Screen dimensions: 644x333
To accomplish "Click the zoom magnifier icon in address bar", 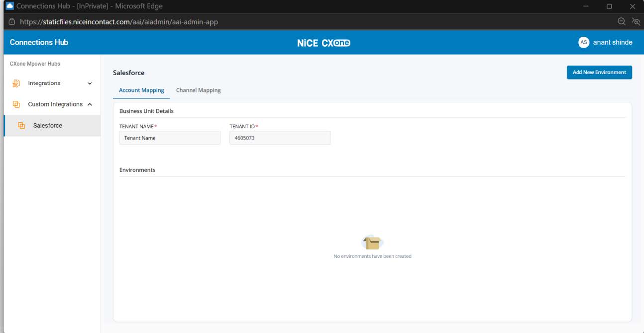I will (621, 21).
